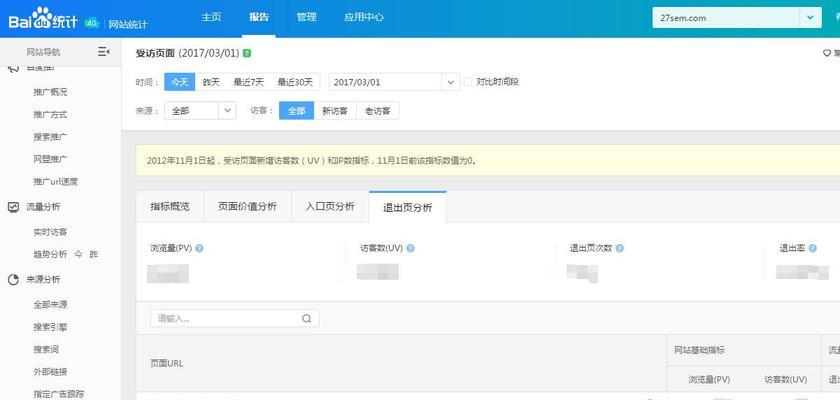Click the Baidu Tongji logo

pyautogui.click(x=43, y=19)
